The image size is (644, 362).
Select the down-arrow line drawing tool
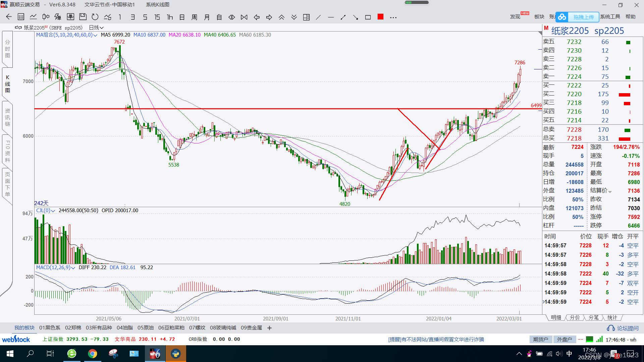click(356, 17)
